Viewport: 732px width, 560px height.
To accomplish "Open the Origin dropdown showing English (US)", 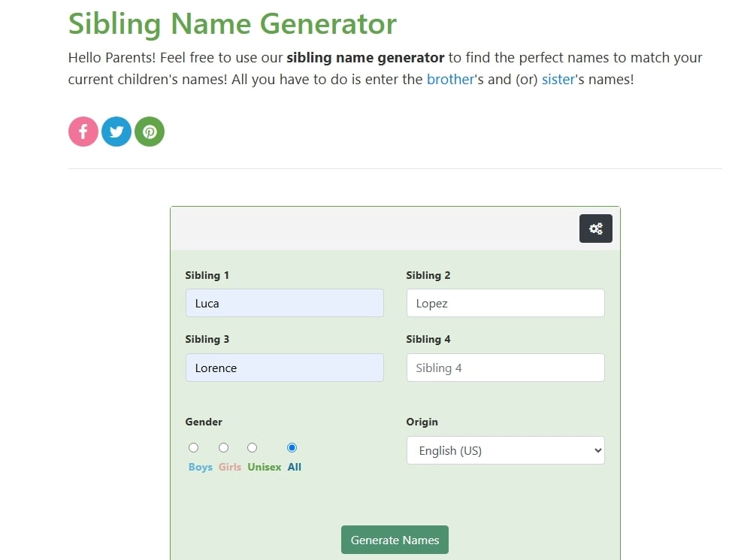I will pos(505,450).
